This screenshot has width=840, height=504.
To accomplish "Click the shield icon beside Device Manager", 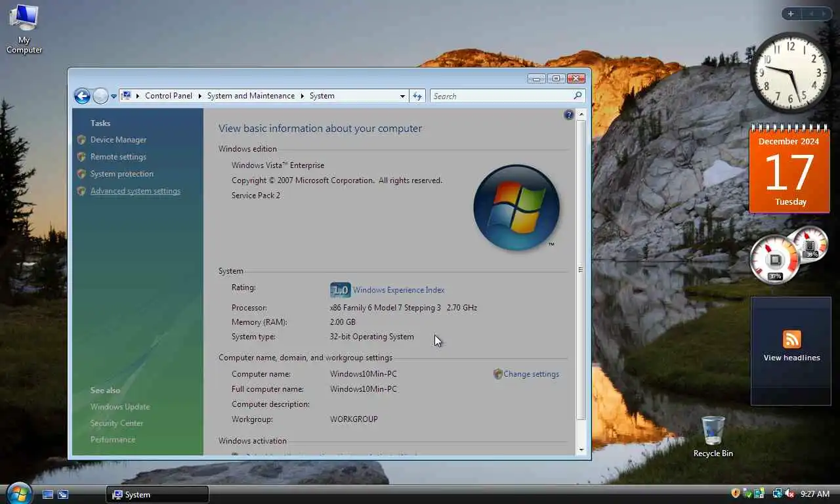I will tap(81, 140).
